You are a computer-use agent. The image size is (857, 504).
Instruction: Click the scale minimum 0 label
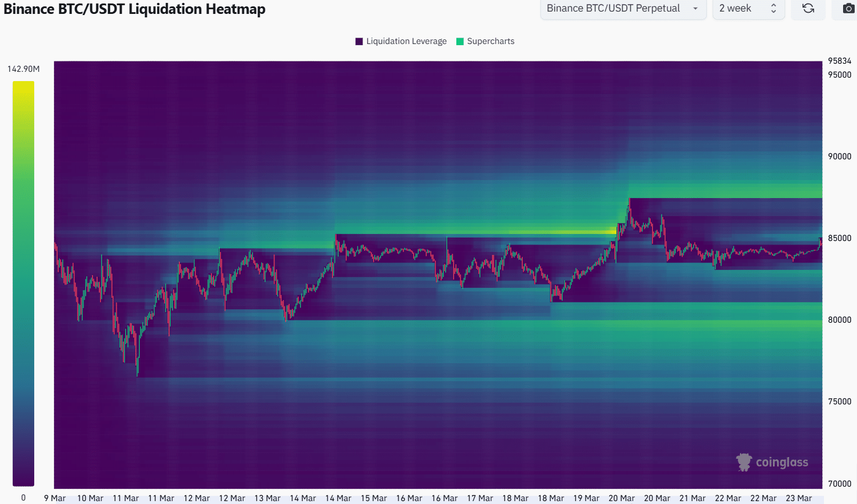(x=23, y=498)
